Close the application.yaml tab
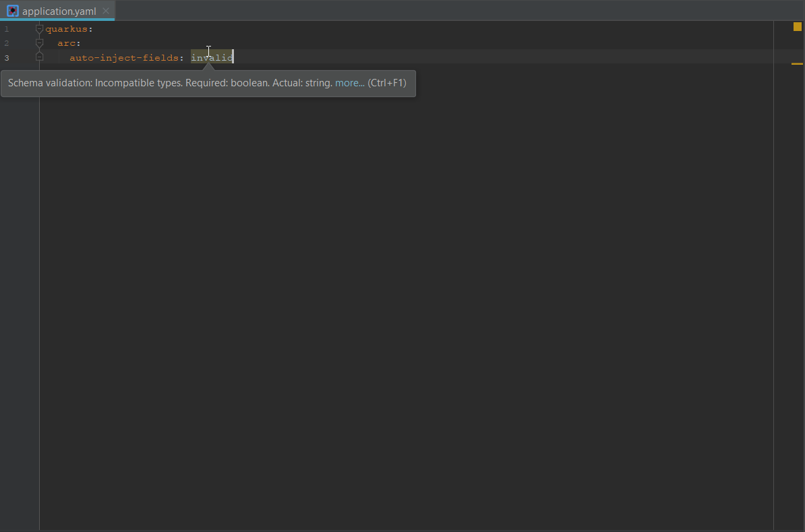Image resolution: width=805 pixels, height=532 pixels. (106, 11)
